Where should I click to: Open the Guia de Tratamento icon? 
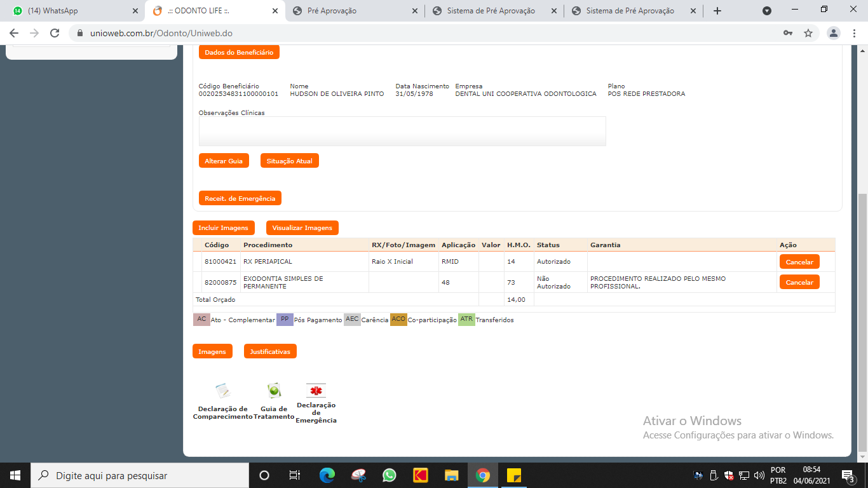(x=274, y=390)
